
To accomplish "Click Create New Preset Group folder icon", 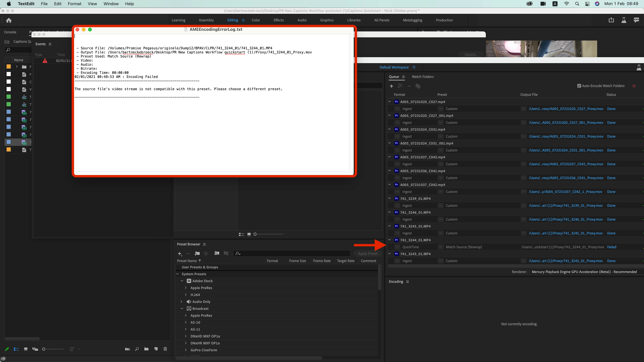I will click(x=197, y=253).
